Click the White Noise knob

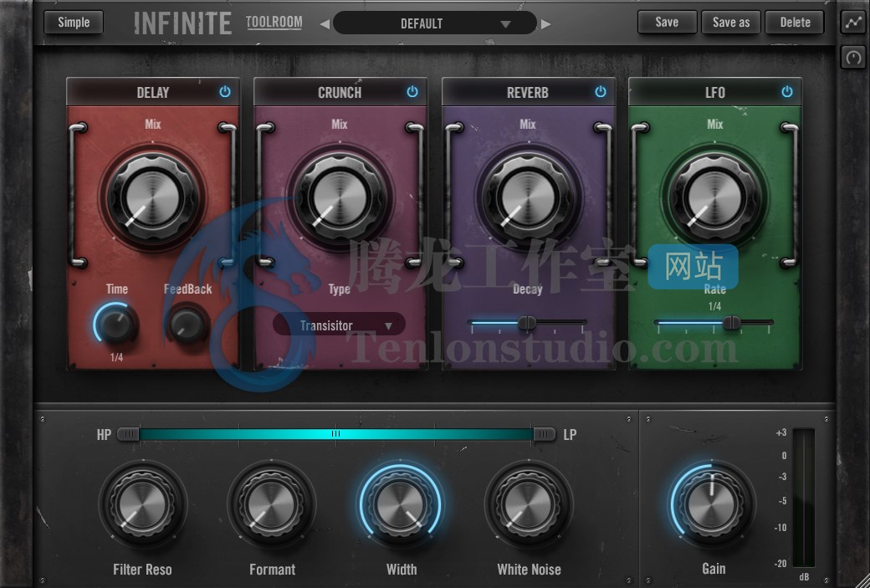(x=529, y=505)
